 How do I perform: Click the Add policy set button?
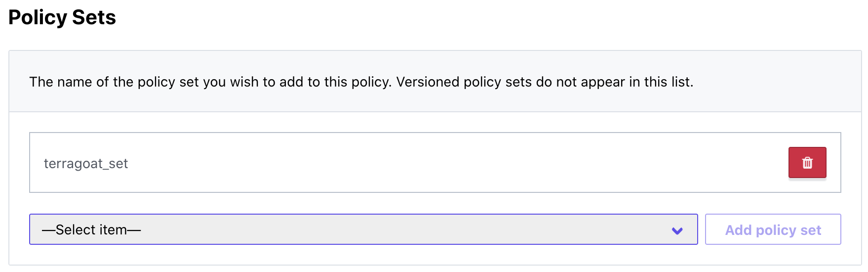(x=773, y=229)
